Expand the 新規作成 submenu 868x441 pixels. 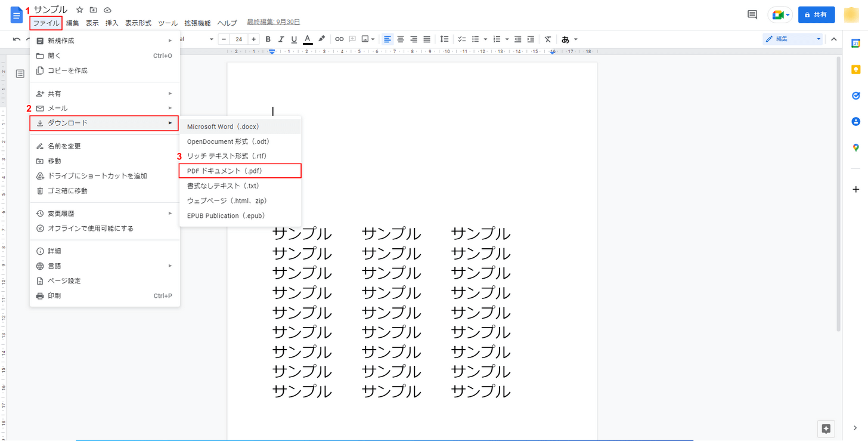coord(105,41)
